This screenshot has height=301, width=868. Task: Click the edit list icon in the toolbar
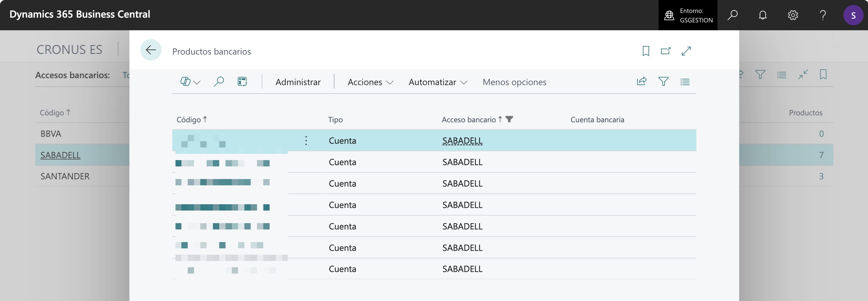[242, 82]
